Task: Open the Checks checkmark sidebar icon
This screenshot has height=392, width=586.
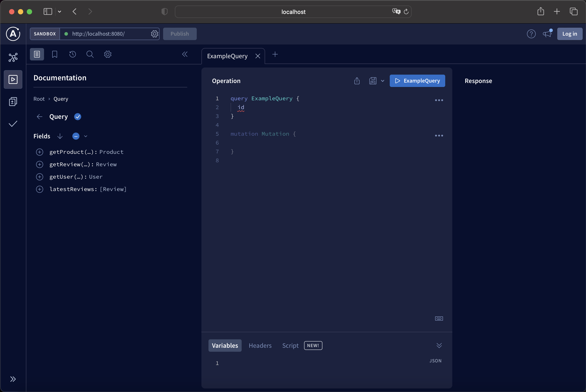Action: [x=13, y=124]
